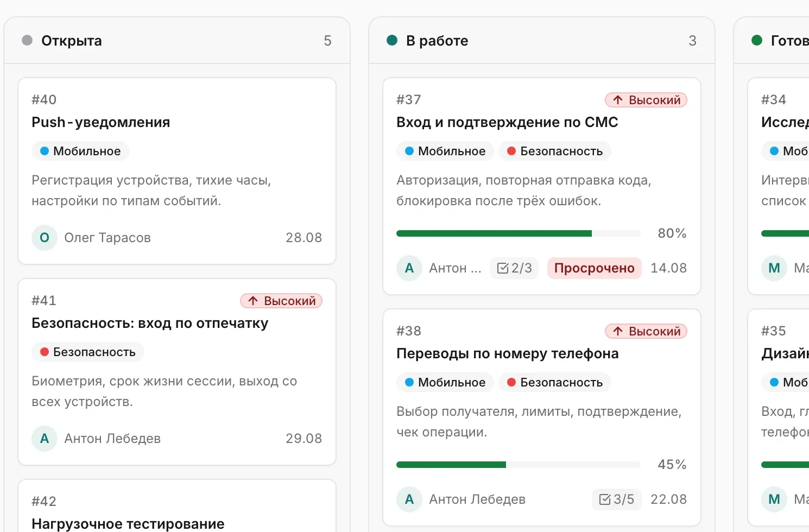
Task: Click due date 22.08 on card #38
Action: 669,499
